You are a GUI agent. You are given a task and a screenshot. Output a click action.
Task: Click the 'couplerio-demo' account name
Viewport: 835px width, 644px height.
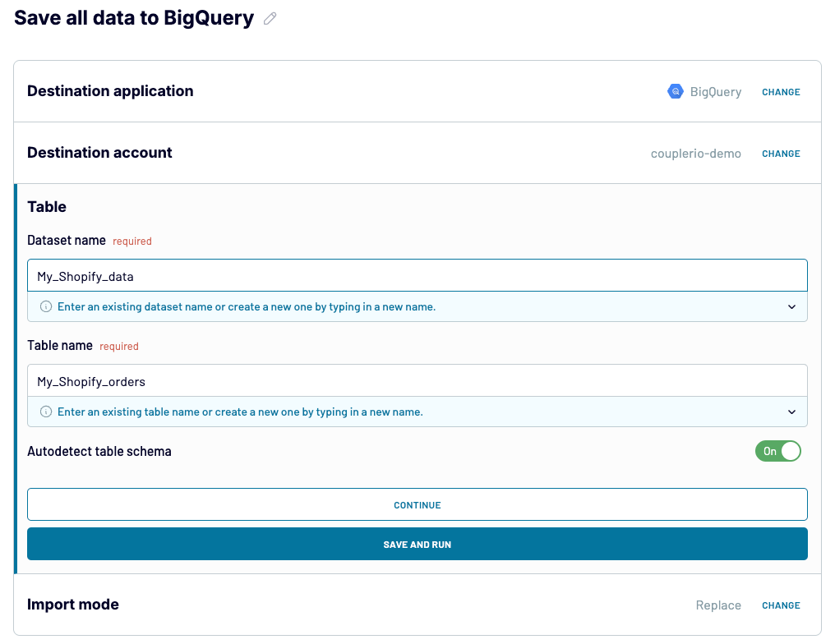coord(695,154)
